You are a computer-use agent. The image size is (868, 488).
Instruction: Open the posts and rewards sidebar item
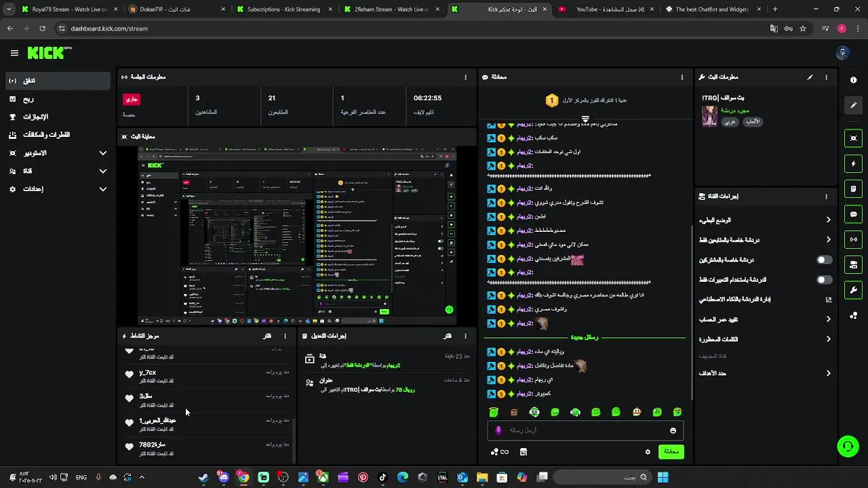(58, 135)
